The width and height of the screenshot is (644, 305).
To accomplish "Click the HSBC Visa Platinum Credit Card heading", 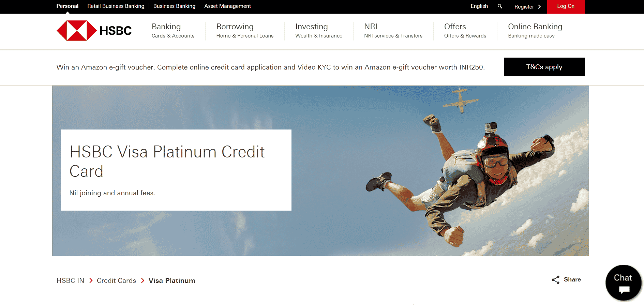I will point(167,162).
